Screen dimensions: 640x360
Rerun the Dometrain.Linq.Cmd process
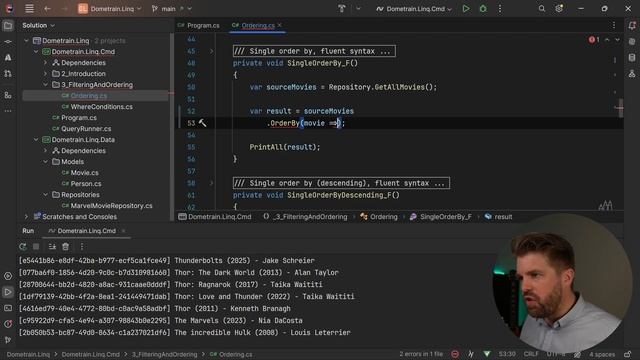[23, 247]
